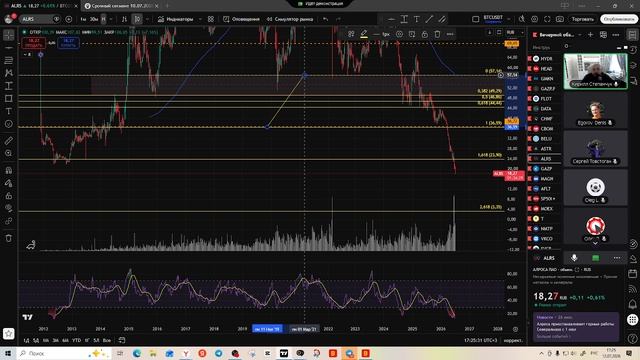Select the crosshair cursor tool
The image size is (640, 360).
[9, 35]
